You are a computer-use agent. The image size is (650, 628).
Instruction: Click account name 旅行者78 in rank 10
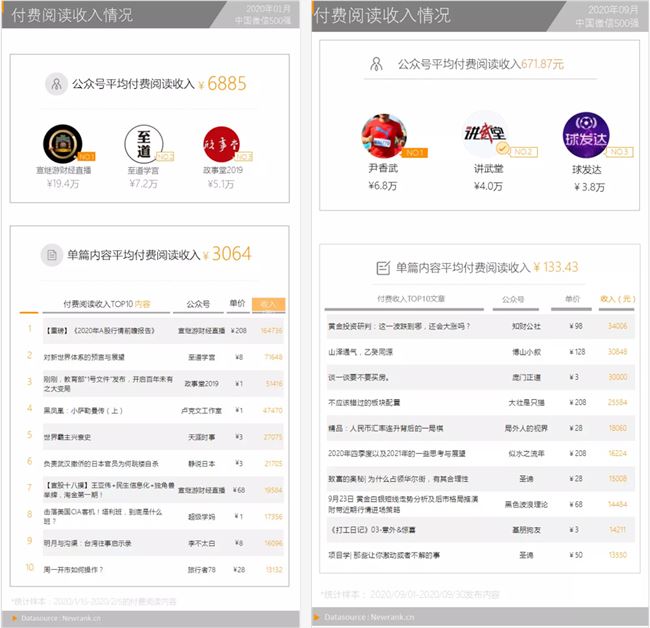tap(201, 570)
